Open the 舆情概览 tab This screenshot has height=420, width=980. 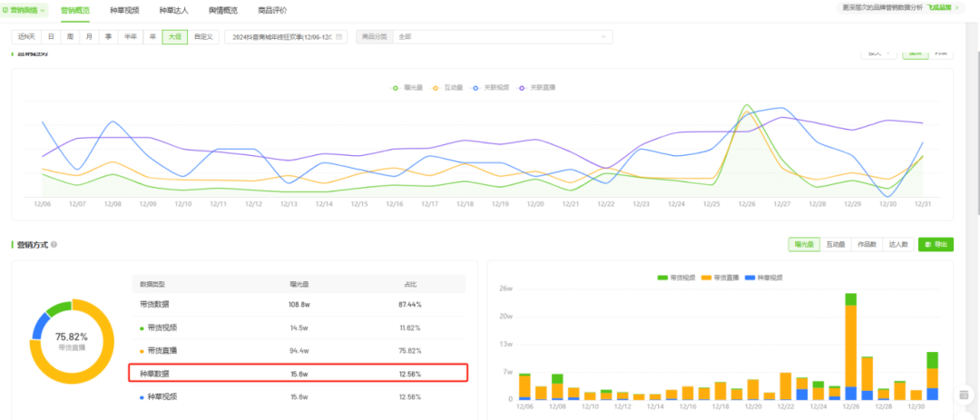[x=222, y=10]
